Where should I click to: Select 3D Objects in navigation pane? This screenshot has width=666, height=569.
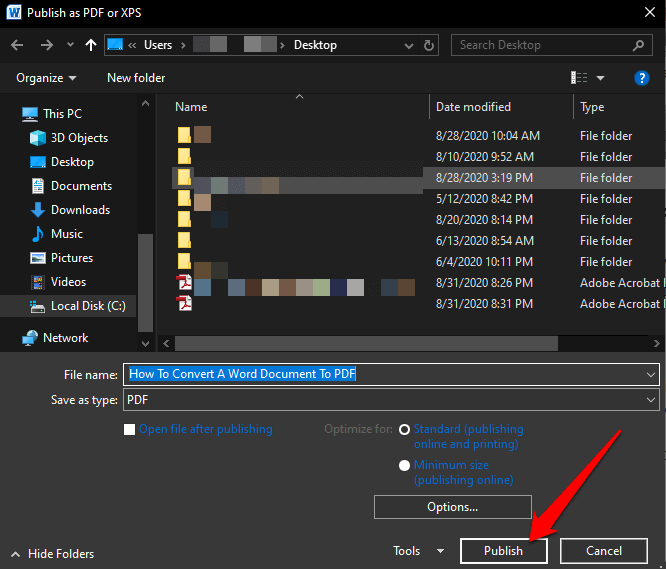pos(79,138)
